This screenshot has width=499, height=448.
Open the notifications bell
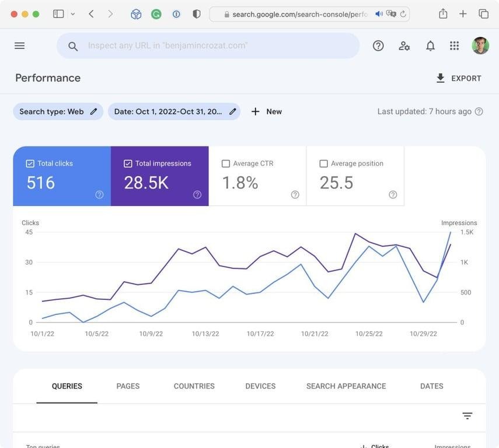(430, 46)
